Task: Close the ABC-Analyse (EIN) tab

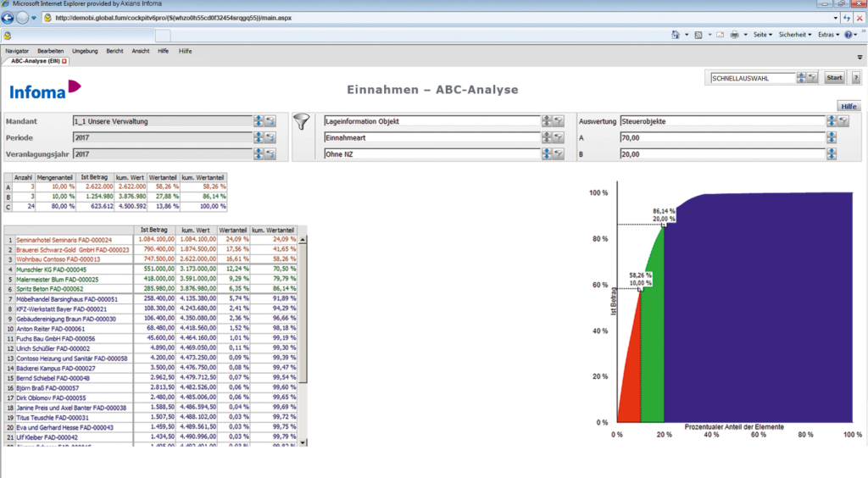Action: [x=64, y=62]
